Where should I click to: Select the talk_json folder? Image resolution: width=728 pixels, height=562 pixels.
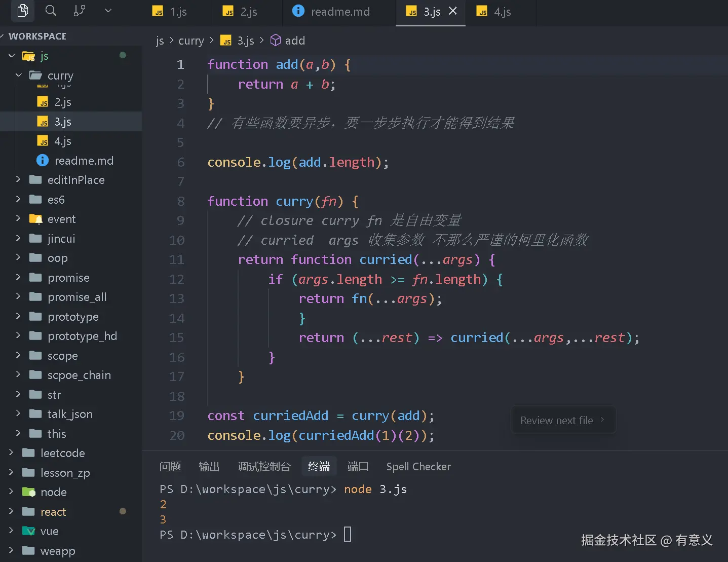click(x=71, y=414)
